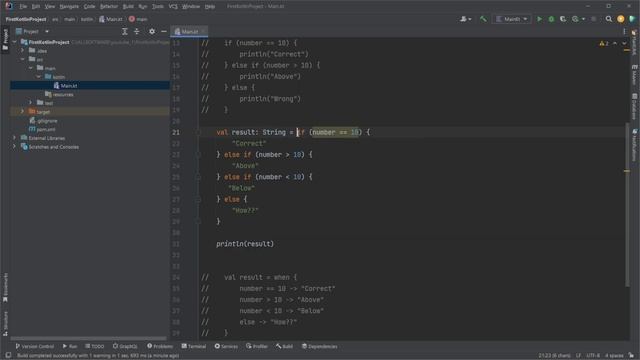Expand the .idea folder node

[x=22, y=51]
